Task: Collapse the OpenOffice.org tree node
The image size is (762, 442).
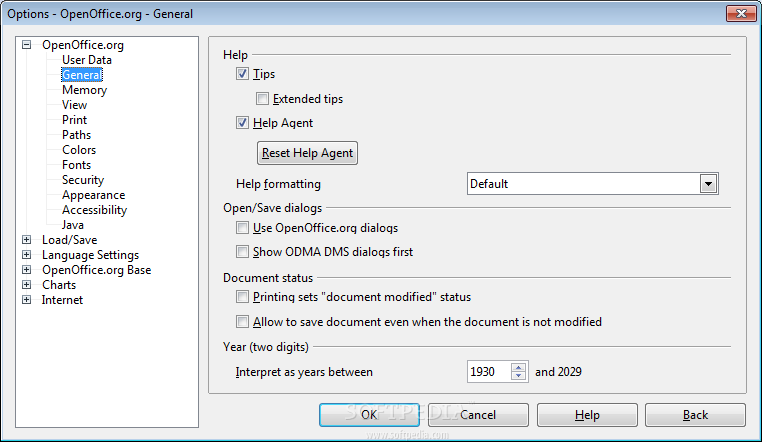Action: click(x=27, y=45)
